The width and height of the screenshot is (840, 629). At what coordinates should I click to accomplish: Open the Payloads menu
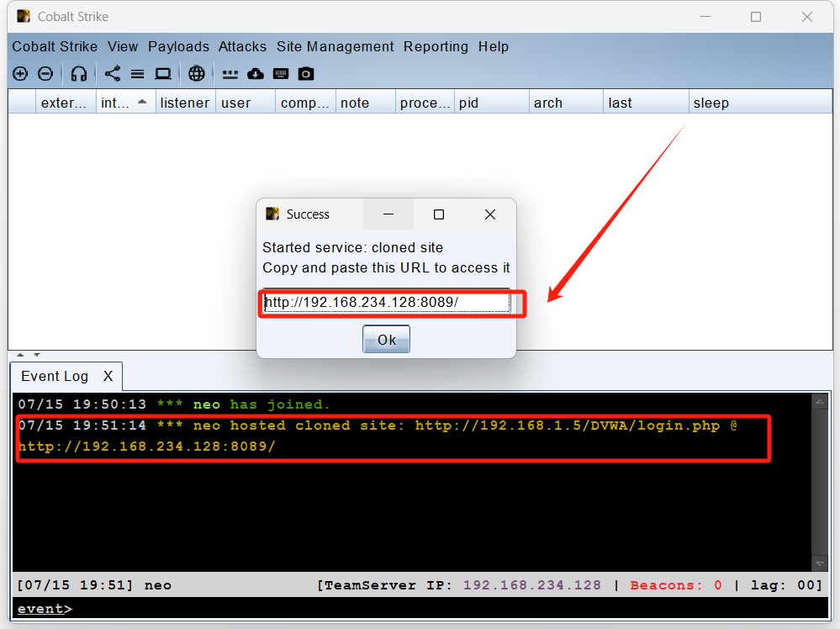(178, 46)
